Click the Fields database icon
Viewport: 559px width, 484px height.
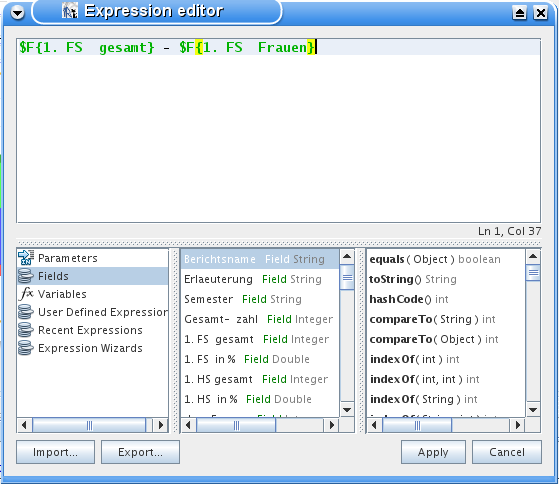(26, 276)
